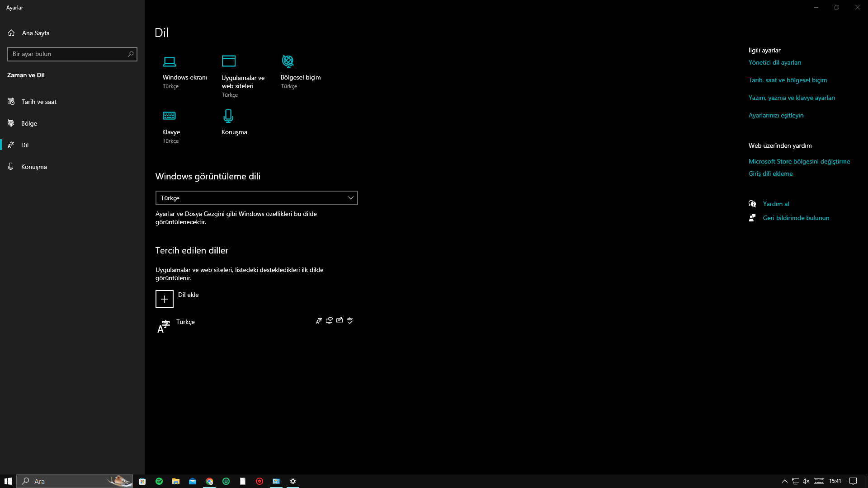Focus the Bir ayar bulun search field

coord(68,54)
